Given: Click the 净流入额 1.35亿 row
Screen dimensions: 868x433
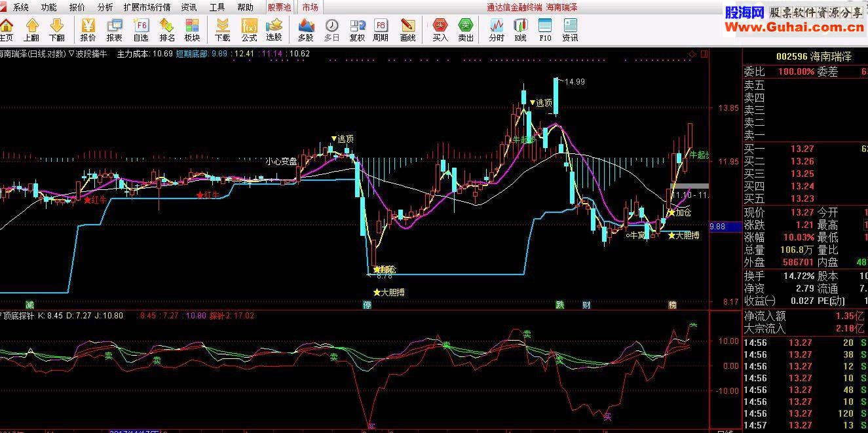Looking at the screenshot, I should (805, 316).
